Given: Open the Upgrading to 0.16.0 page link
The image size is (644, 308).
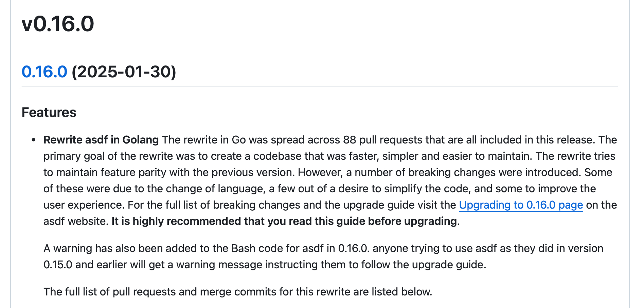Looking at the screenshot, I should point(521,205).
